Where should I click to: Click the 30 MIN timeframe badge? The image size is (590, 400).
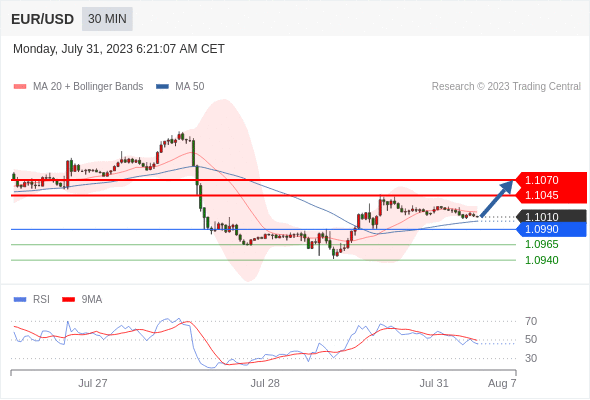tap(107, 19)
